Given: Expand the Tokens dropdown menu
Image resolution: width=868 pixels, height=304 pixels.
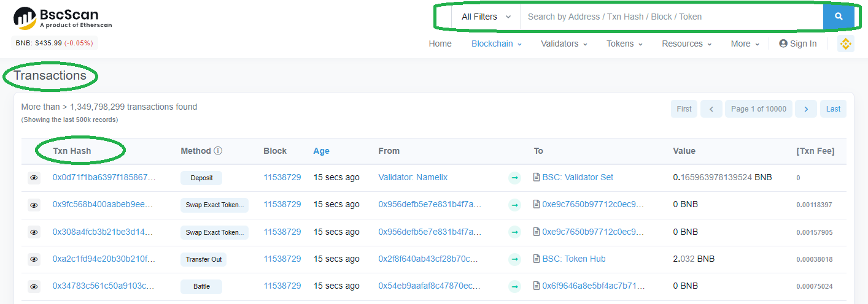Looking at the screenshot, I should [624, 44].
